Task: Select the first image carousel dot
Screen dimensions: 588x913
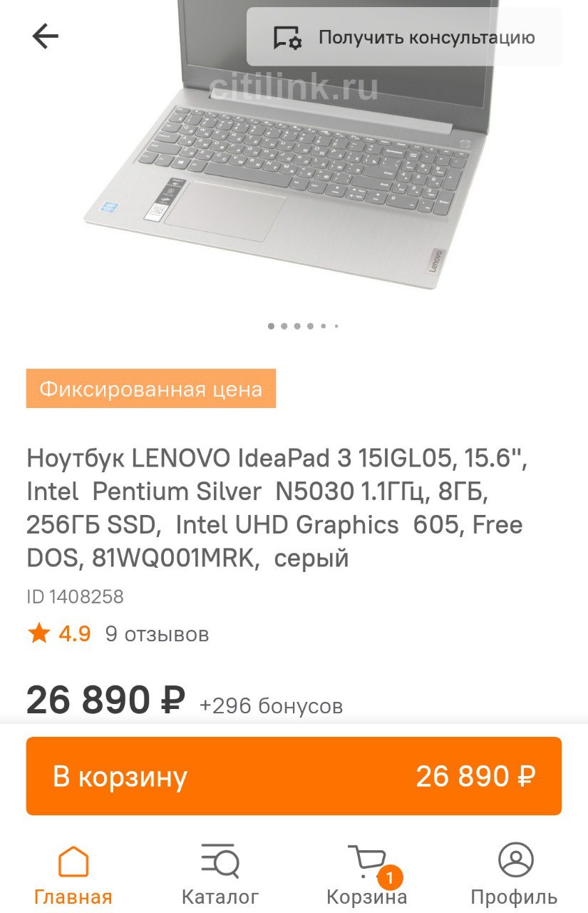Action: [x=271, y=326]
